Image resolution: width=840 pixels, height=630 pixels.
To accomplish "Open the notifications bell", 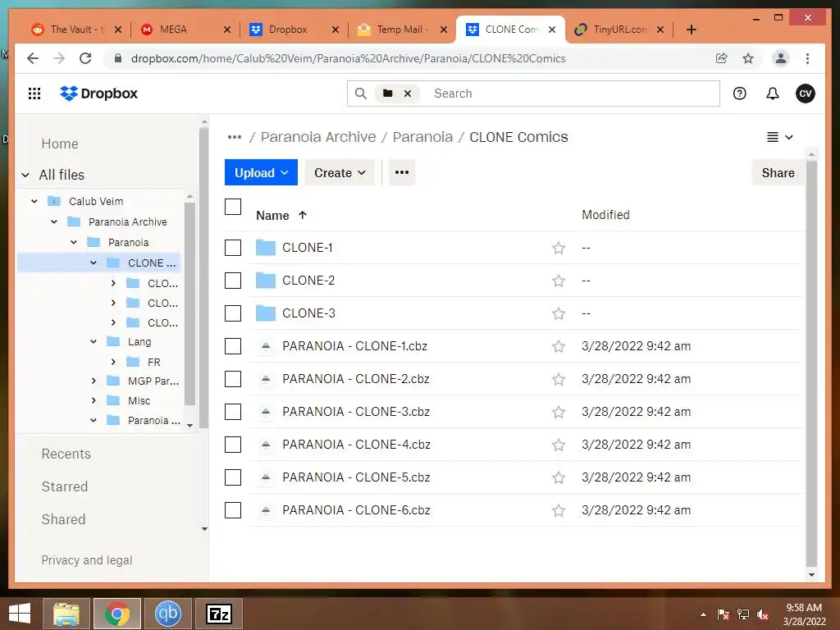I will pos(772,94).
